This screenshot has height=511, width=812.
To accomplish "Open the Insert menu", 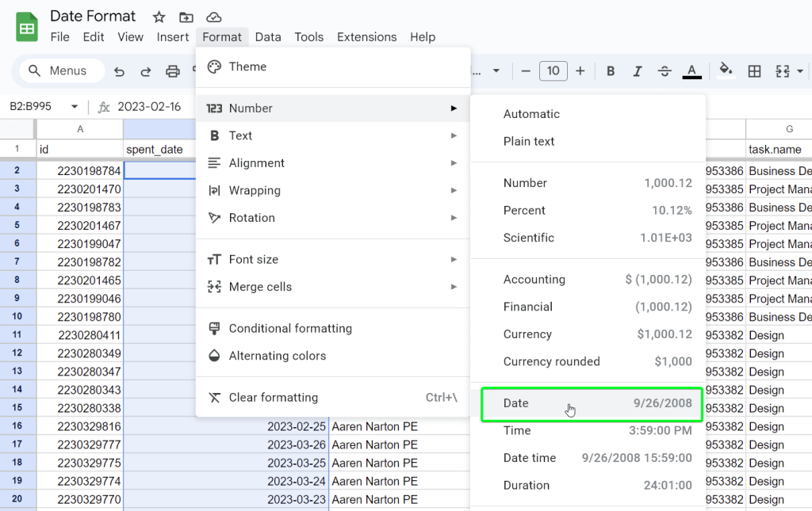I will point(172,37).
